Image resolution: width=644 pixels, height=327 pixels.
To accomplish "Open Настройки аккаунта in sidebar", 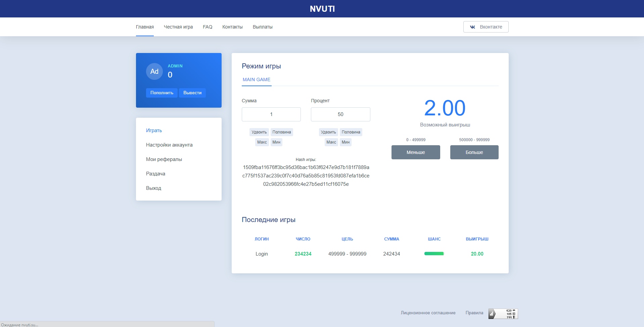I will (169, 145).
